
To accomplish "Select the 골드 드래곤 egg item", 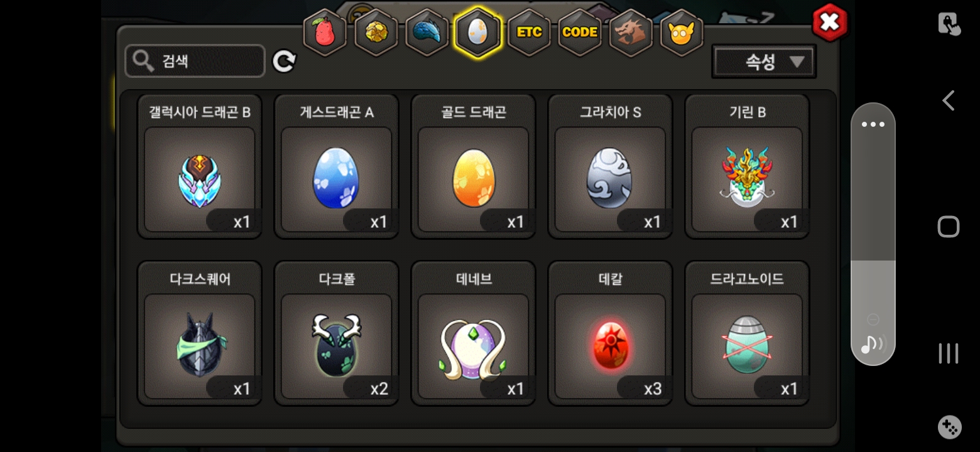I will coord(473,166).
